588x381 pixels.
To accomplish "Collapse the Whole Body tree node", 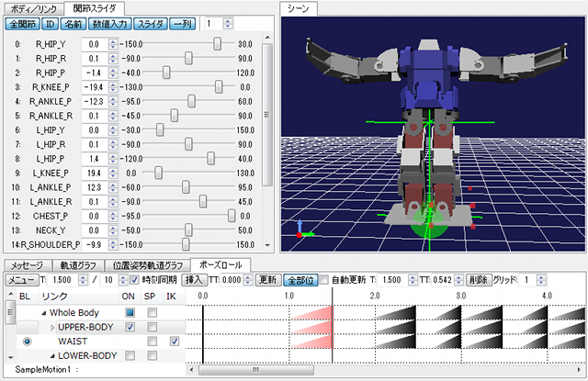I will coord(42,313).
